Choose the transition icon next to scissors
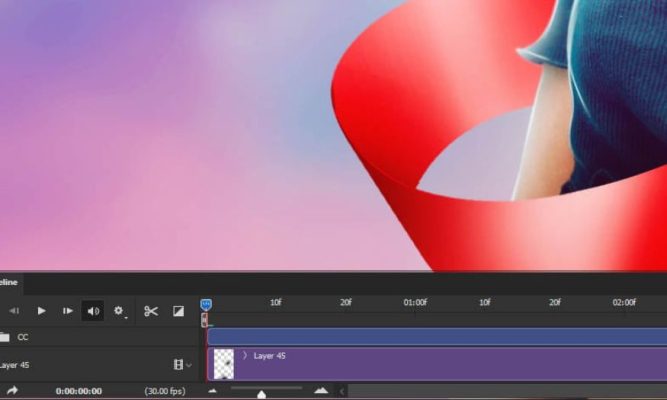Viewport: 667px width, 400px height. [x=178, y=311]
